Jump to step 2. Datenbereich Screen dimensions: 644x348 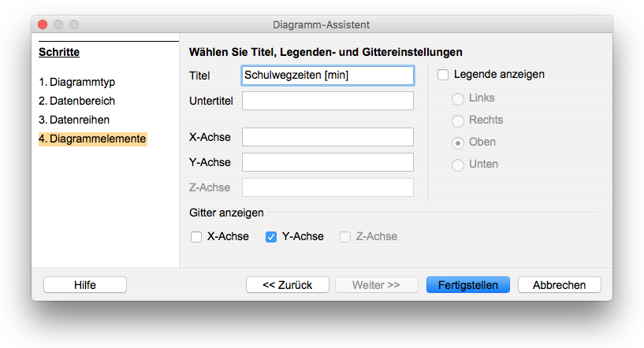coord(76,101)
